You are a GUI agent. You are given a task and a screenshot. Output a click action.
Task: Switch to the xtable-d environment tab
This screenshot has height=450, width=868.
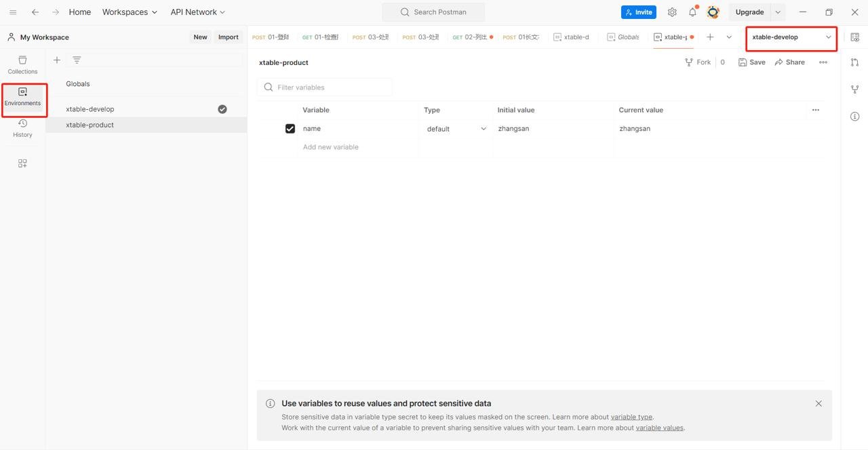point(571,37)
